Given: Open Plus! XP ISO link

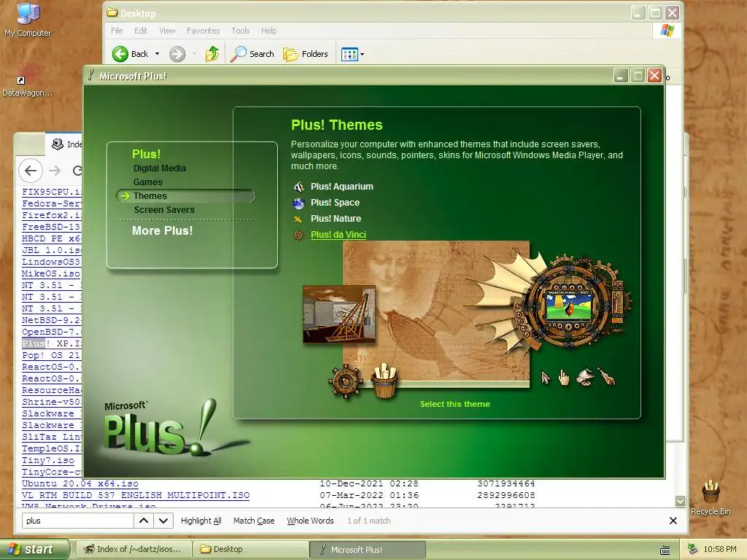Looking at the screenshot, I should click(52, 343).
